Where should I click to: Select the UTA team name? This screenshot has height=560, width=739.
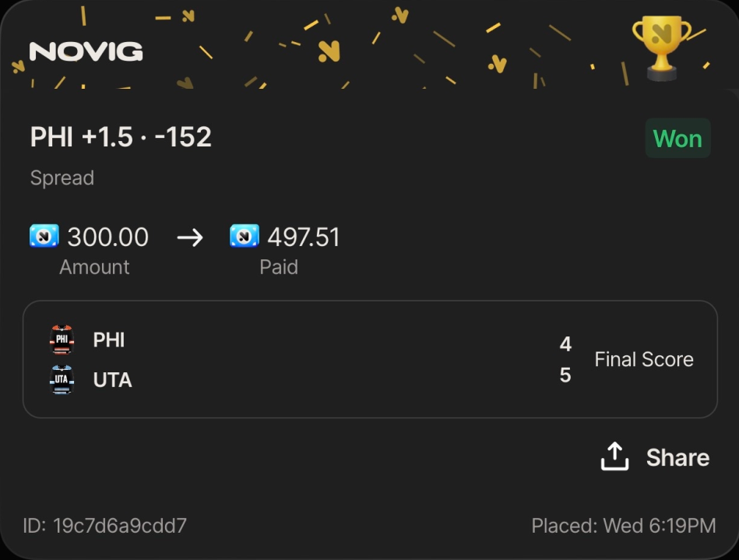click(x=112, y=381)
